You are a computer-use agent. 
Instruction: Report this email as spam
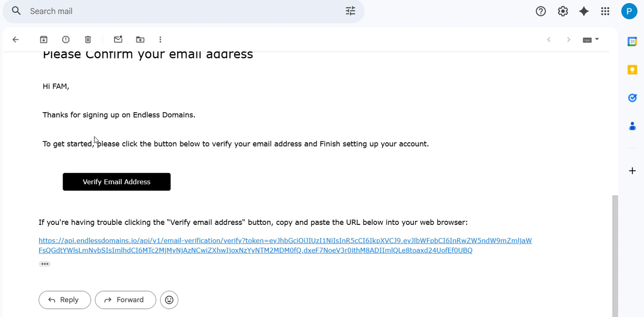(66, 40)
